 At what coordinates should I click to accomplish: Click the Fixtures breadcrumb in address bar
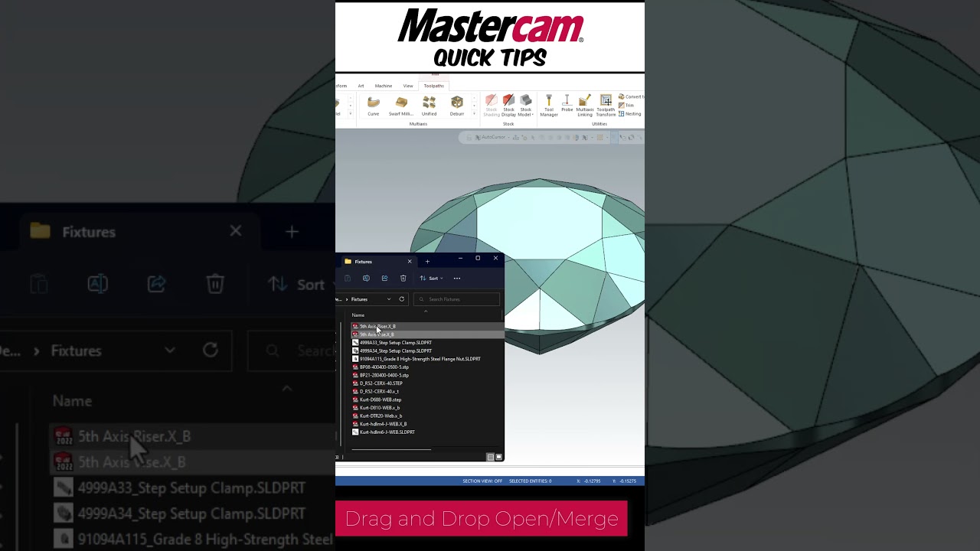pyautogui.click(x=359, y=299)
